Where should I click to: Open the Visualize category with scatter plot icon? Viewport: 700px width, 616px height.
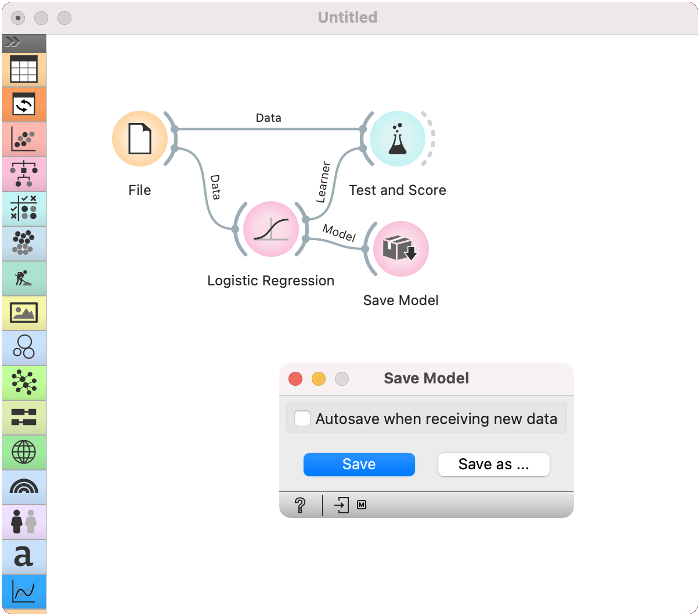pos(23,139)
